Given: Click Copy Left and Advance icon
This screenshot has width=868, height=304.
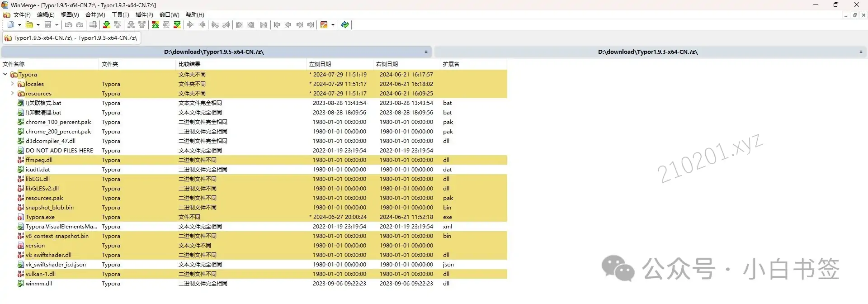Looking at the screenshot, I should click(x=226, y=25).
